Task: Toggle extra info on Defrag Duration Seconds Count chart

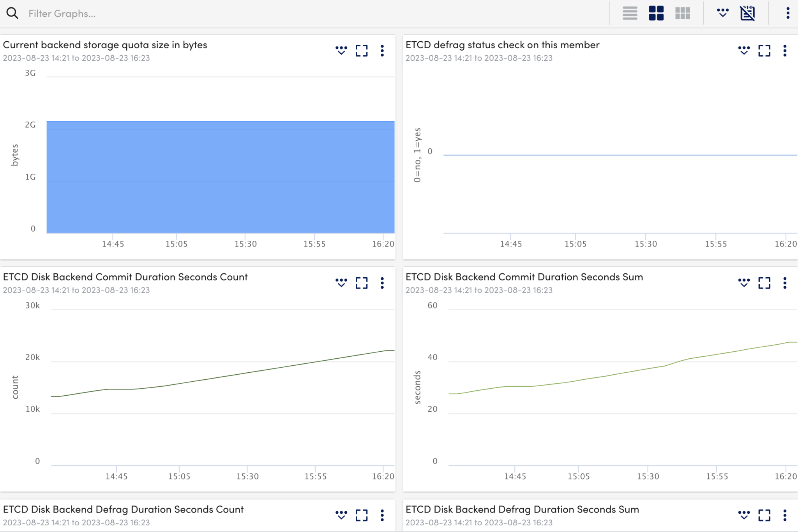Action: coord(341,515)
